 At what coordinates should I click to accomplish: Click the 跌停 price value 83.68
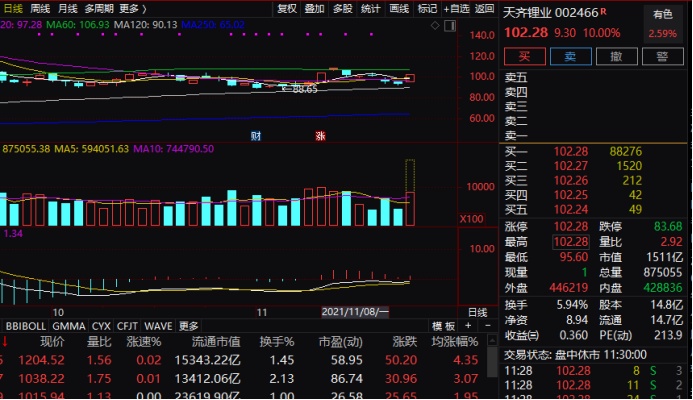click(668, 227)
